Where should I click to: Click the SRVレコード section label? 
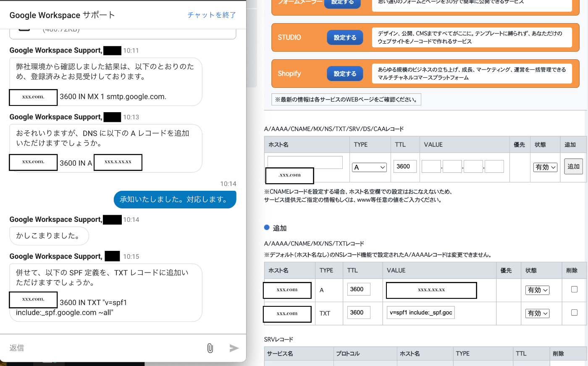[278, 339]
